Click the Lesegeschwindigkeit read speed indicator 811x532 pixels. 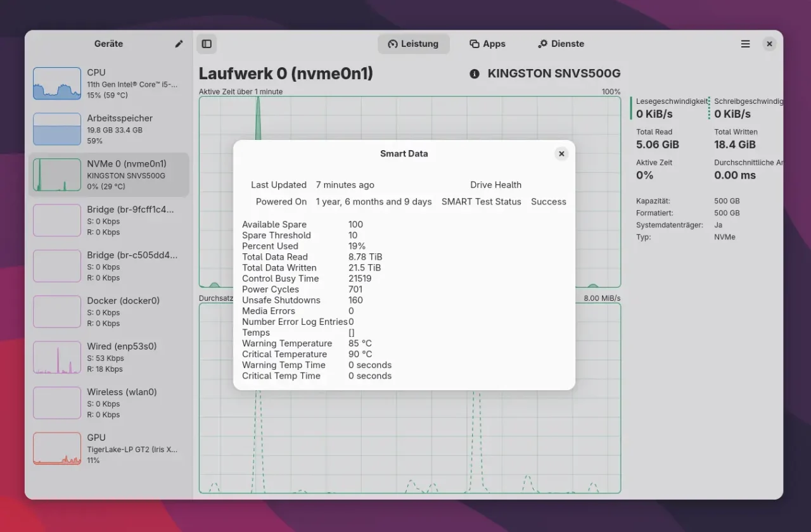tap(670, 108)
